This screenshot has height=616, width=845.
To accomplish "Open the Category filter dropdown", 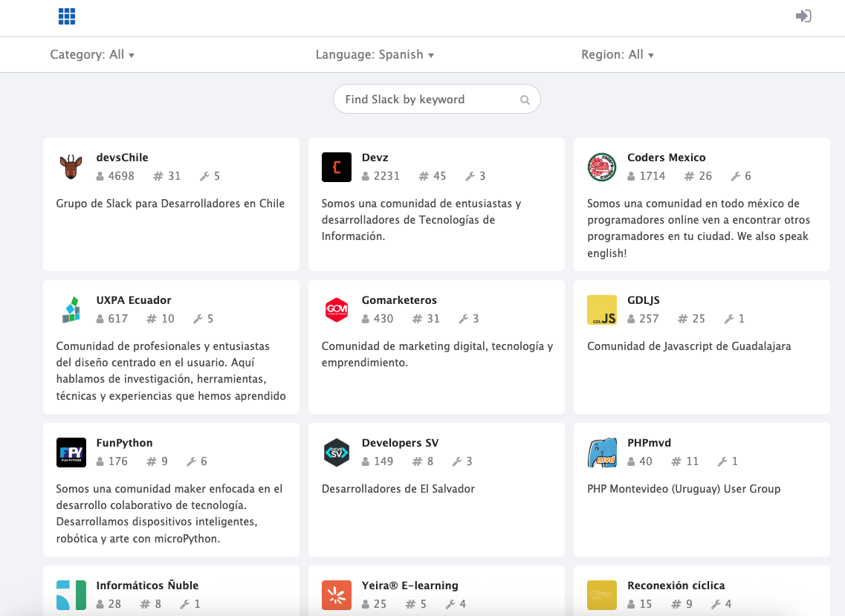I will [92, 55].
